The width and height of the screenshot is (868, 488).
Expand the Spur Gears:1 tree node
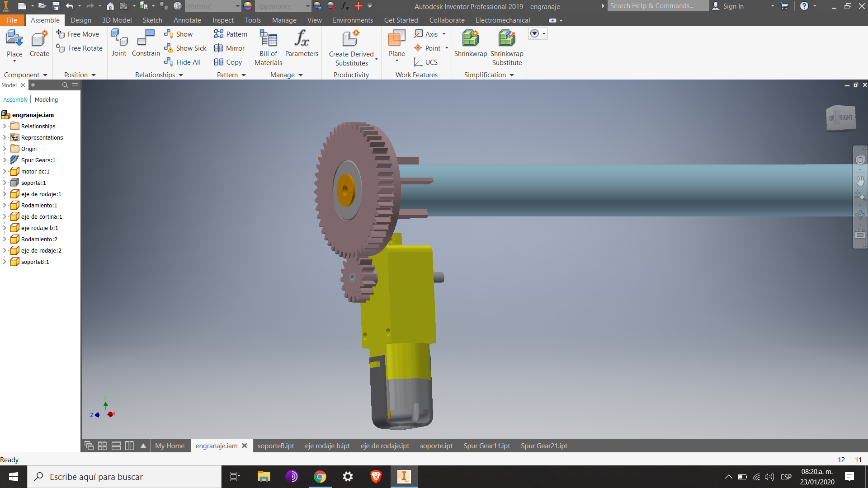[5, 160]
